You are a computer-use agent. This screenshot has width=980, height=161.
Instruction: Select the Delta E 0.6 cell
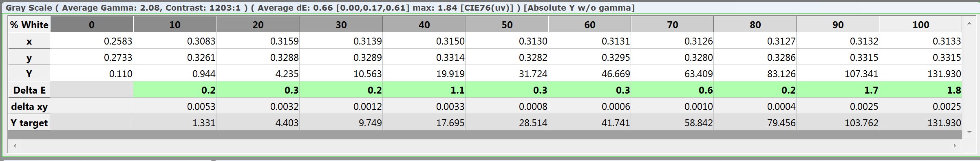[x=673, y=90]
